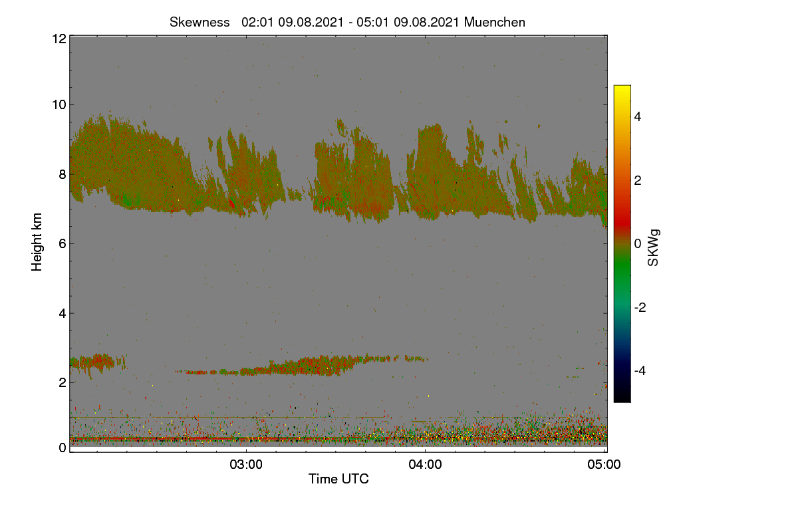Click the plot title 'Skewness 02:01 09.08.2021'

pyautogui.click(x=347, y=22)
